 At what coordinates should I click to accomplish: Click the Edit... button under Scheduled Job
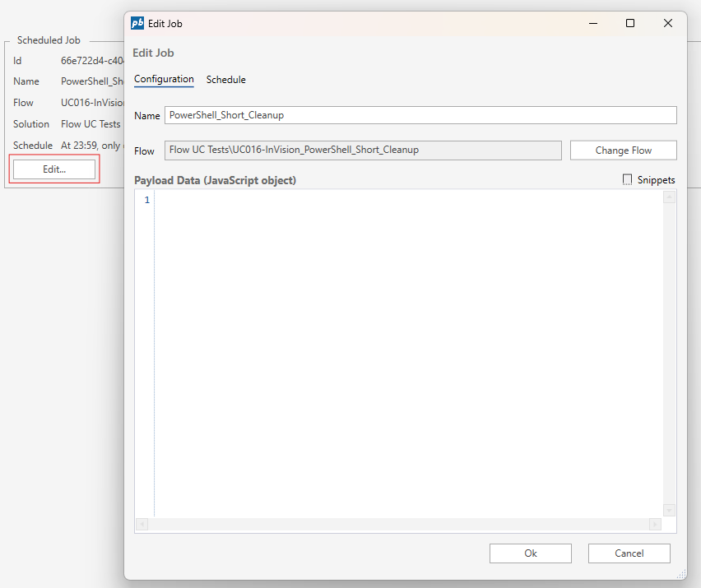click(x=54, y=169)
